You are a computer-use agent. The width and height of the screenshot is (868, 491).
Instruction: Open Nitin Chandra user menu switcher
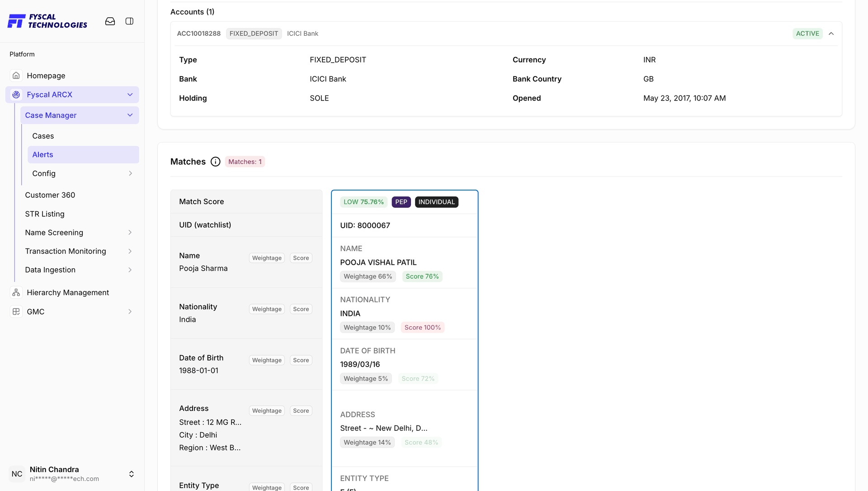(x=132, y=474)
